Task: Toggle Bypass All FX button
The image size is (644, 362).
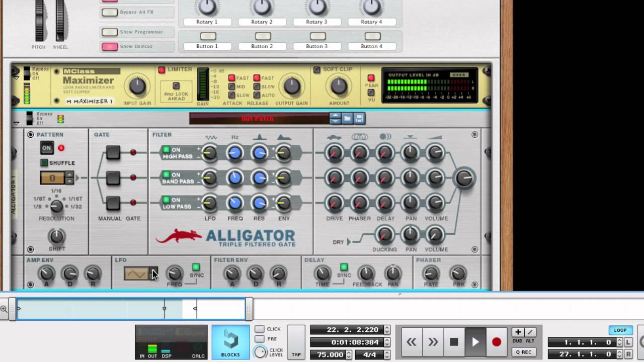Action: point(110,13)
